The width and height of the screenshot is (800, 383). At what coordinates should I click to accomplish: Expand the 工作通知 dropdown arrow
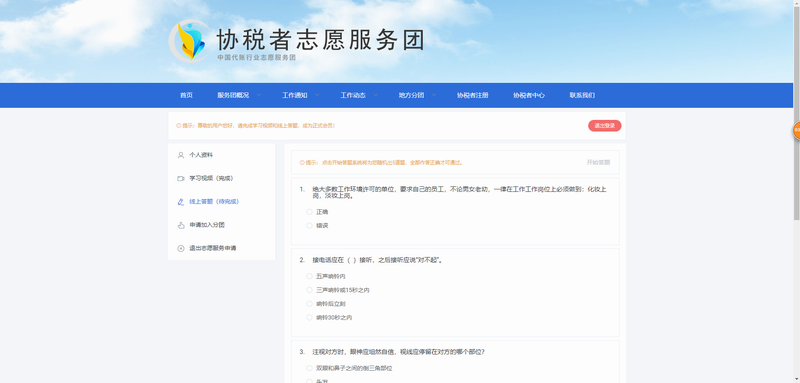(x=317, y=95)
